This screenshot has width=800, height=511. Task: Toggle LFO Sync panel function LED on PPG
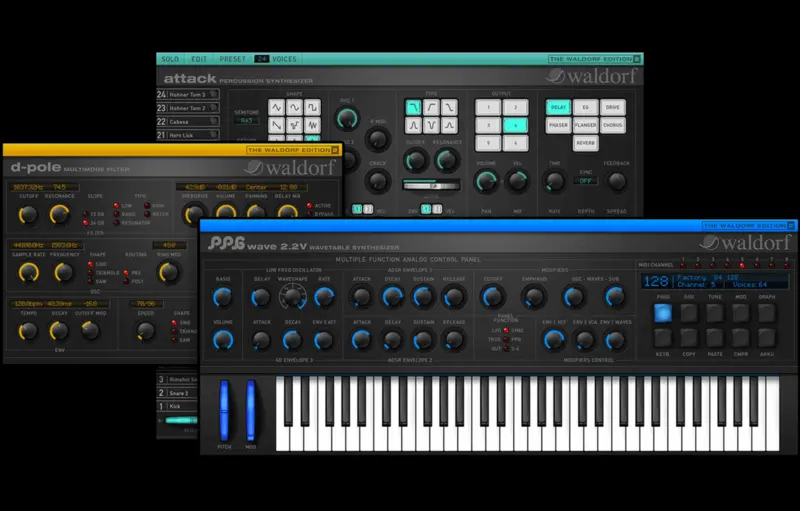pyautogui.click(x=506, y=330)
